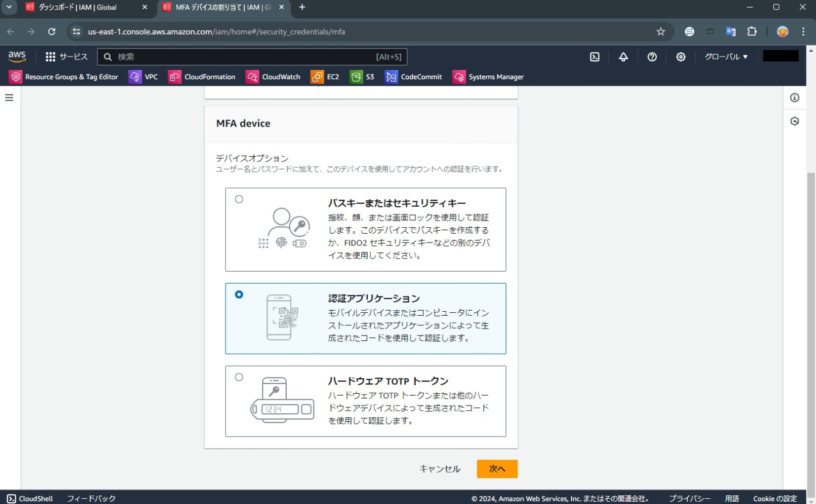Reload the page
The height and width of the screenshot is (504, 816).
52,31
